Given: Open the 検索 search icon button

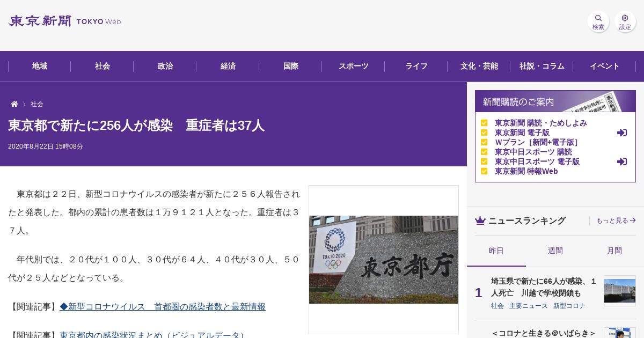Looking at the screenshot, I should click(598, 22).
